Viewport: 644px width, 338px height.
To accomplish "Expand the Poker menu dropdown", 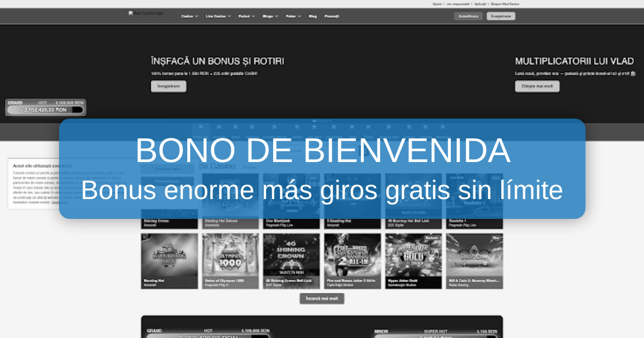I will coord(294,16).
